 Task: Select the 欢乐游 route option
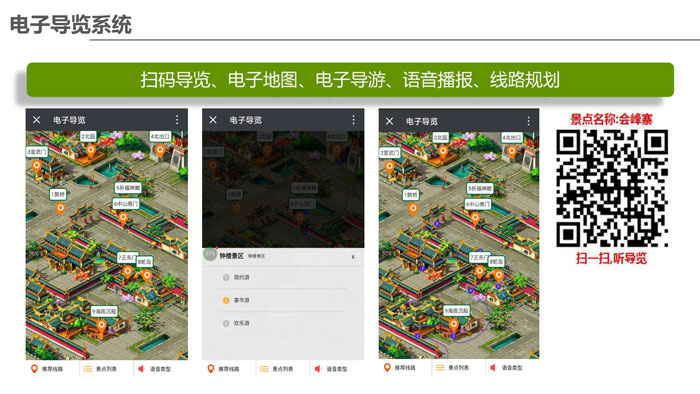[x=283, y=323]
